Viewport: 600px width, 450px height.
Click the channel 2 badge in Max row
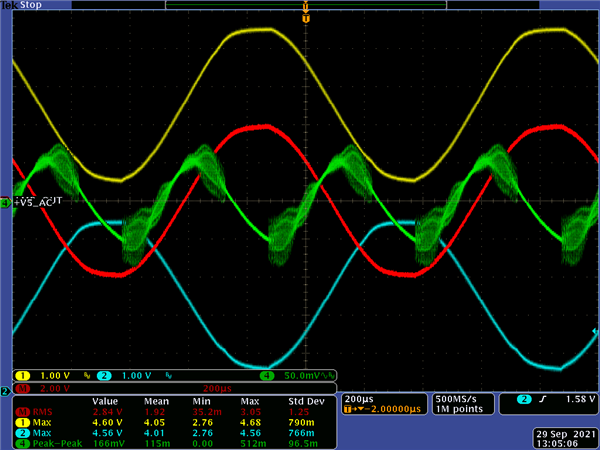pyautogui.click(x=23, y=433)
